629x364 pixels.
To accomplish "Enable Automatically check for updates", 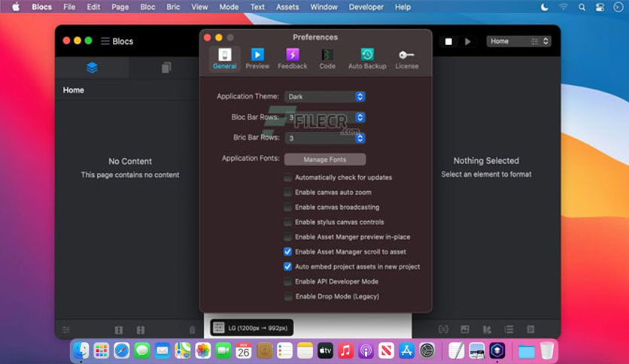I will click(287, 177).
